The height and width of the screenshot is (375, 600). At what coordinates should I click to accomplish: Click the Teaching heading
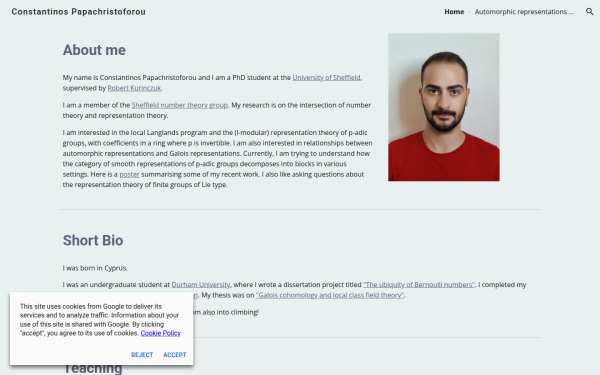(92, 368)
